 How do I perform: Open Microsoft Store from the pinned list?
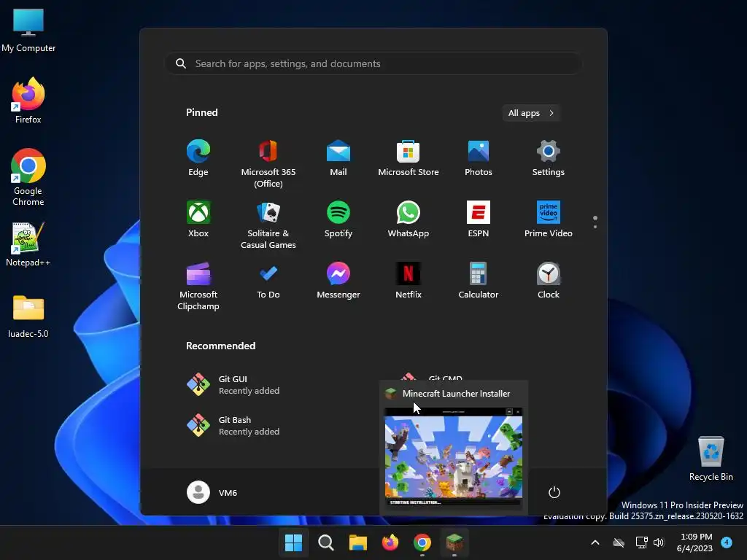click(409, 158)
